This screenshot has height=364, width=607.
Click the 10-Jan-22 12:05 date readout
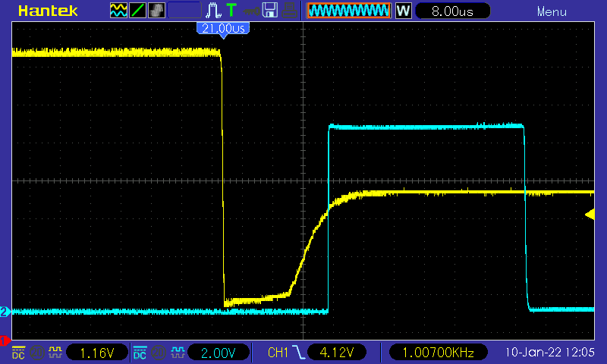[549, 353]
